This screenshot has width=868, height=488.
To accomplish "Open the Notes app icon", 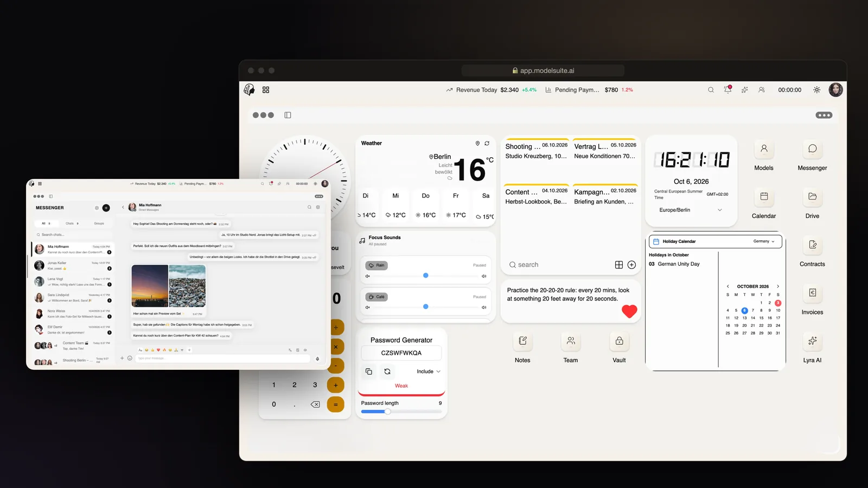I will tap(522, 341).
